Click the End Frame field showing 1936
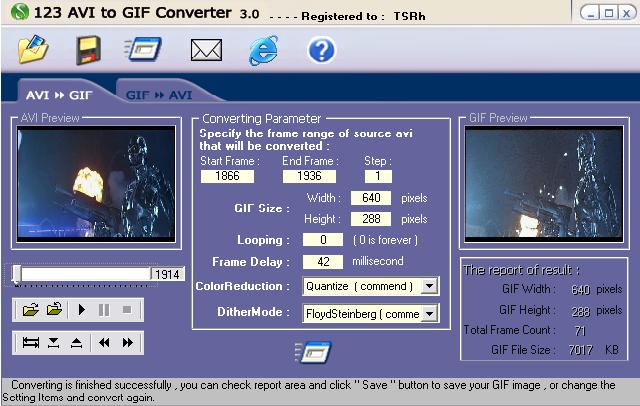Screen dimensions: 640x406 pyautogui.click(x=309, y=176)
